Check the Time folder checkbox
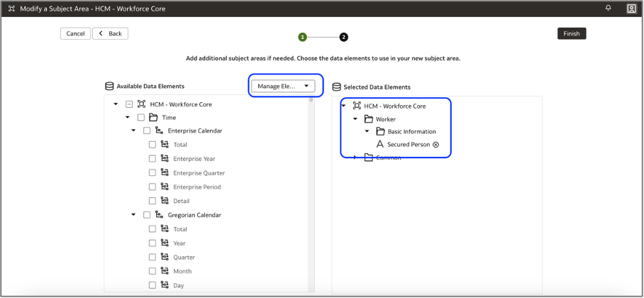 141,118
